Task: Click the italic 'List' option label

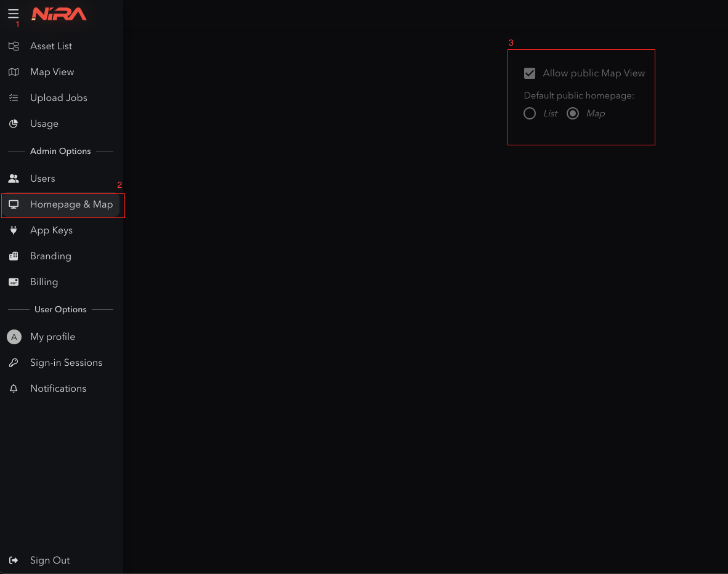Action: [x=550, y=113]
